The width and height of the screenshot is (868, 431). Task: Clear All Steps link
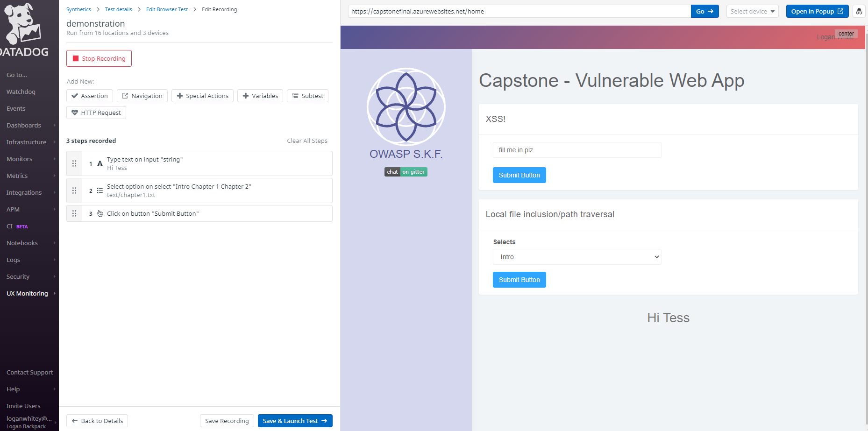coord(307,141)
